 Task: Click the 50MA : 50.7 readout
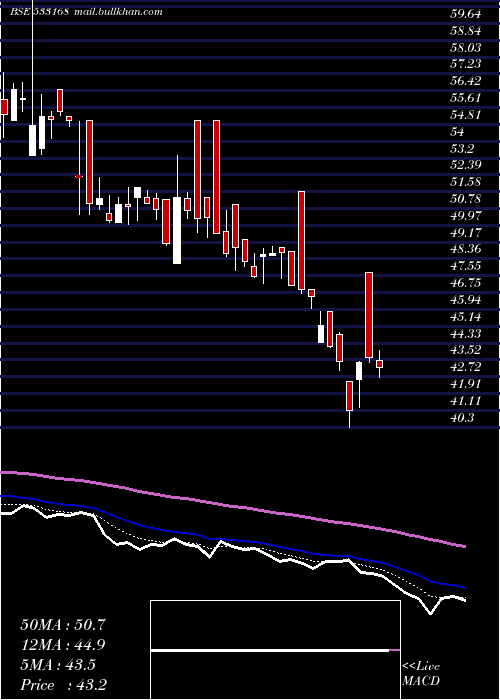(62, 625)
